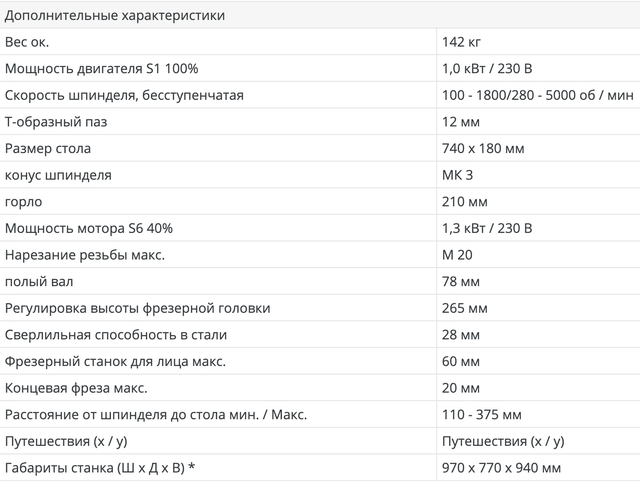Image resolution: width=640 pixels, height=482 pixels.
Task: Click the 78 мм полый вал value
Action: tap(461, 282)
